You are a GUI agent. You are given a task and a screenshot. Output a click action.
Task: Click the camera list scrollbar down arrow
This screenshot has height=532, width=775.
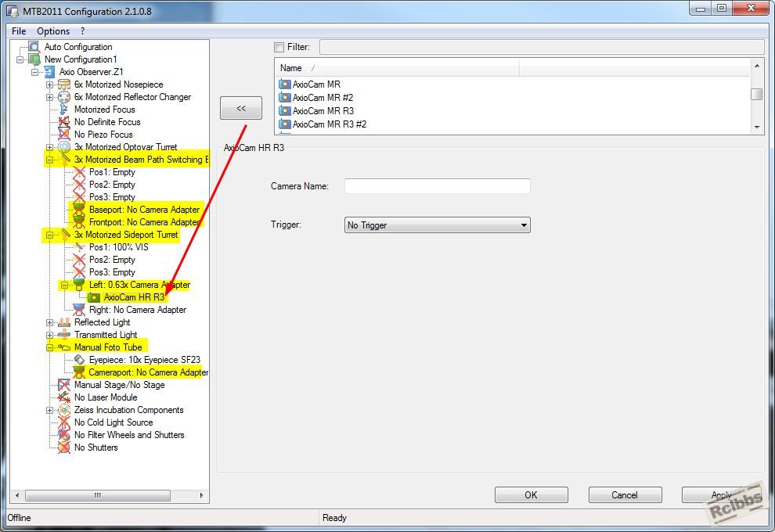point(757,127)
